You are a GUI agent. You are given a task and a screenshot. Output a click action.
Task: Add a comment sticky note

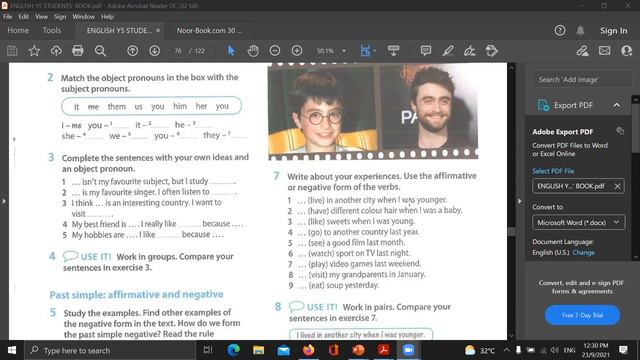pos(426,51)
